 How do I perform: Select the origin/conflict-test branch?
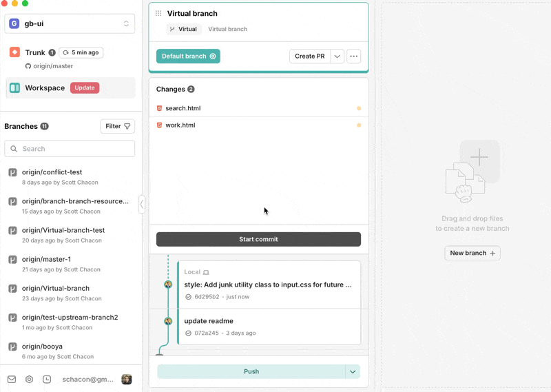tap(52, 172)
